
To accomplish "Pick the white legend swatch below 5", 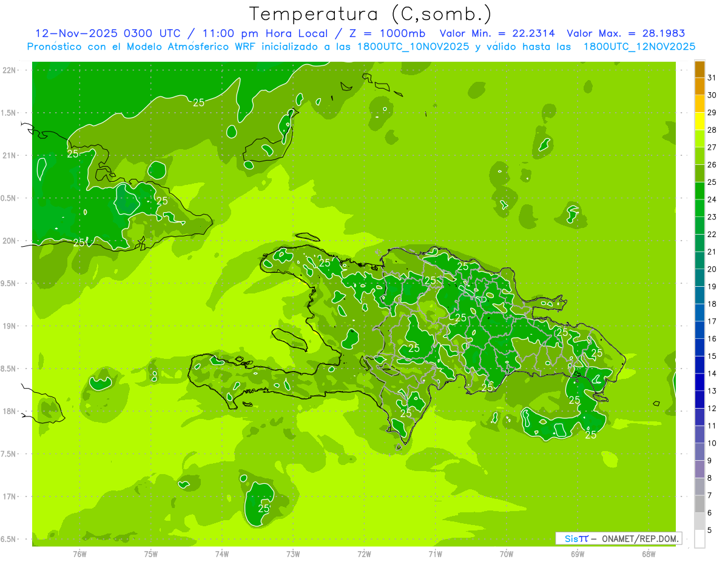I will tap(699, 539).
